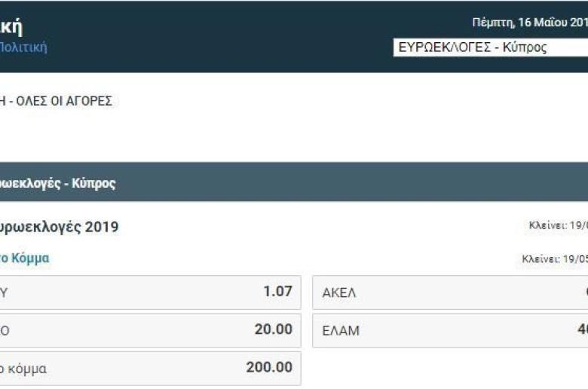Collapse the Ευρωεκλογές - Κύπρος section header
The image size is (588, 389).
[x=294, y=182]
